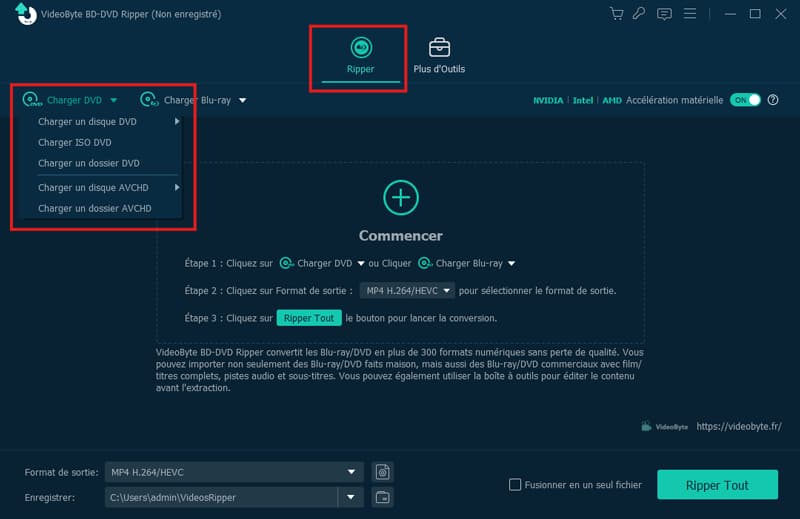Click the key registration icon
Viewport: 800px width, 519px height.
(x=639, y=14)
